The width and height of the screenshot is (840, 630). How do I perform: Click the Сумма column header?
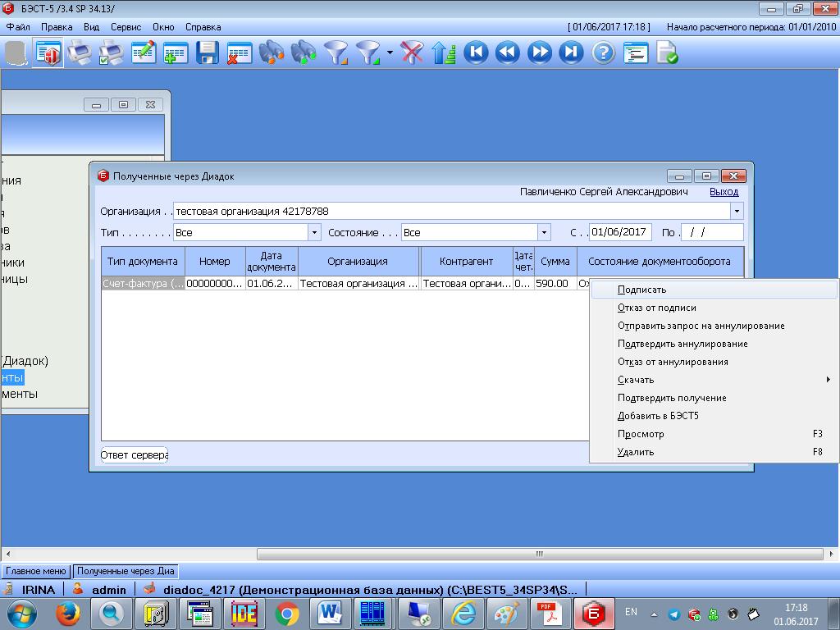(x=555, y=262)
